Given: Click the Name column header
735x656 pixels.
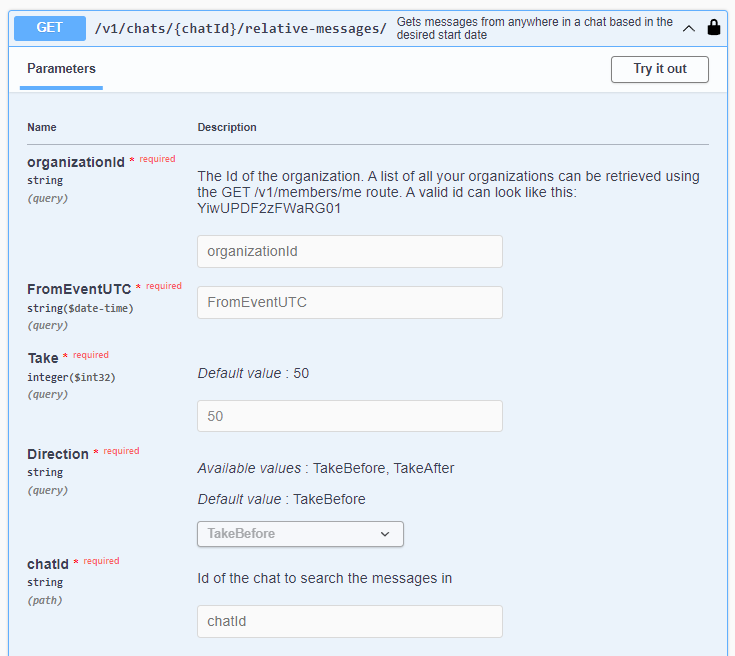Looking at the screenshot, I should (42, 127).
